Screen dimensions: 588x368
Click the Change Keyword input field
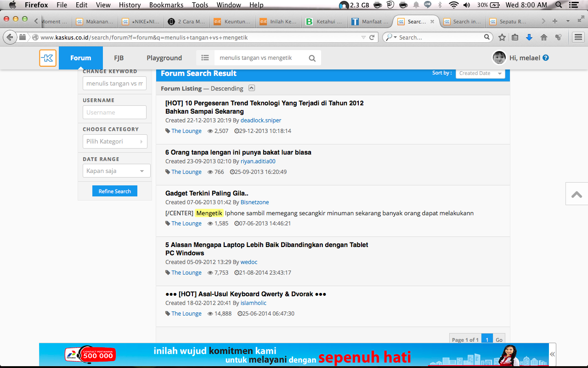pos(114,83)
